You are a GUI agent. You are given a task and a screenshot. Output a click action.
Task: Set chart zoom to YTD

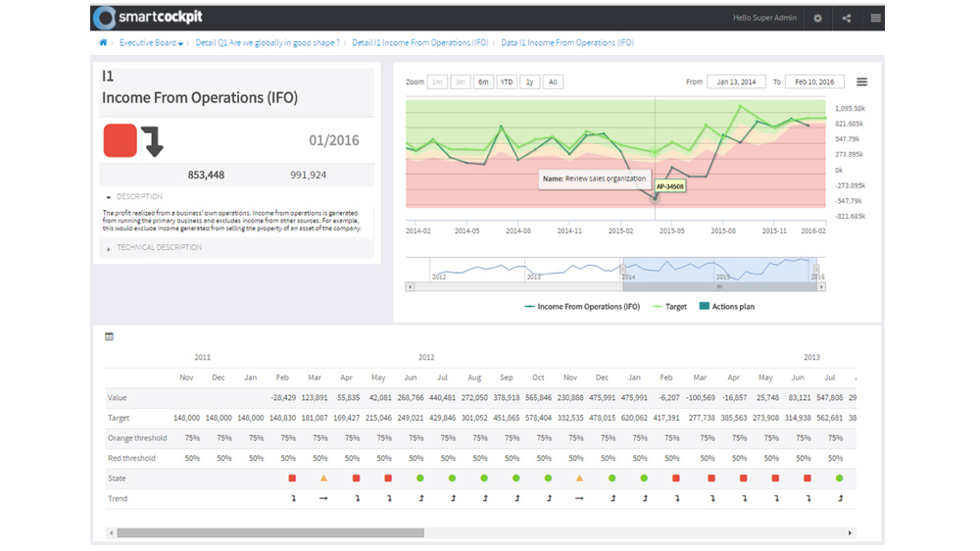point(507,82)
